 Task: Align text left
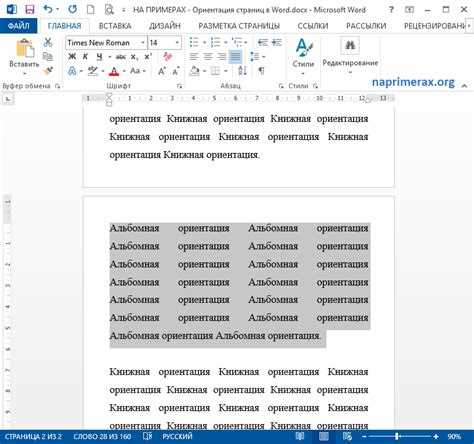[194, 56]
